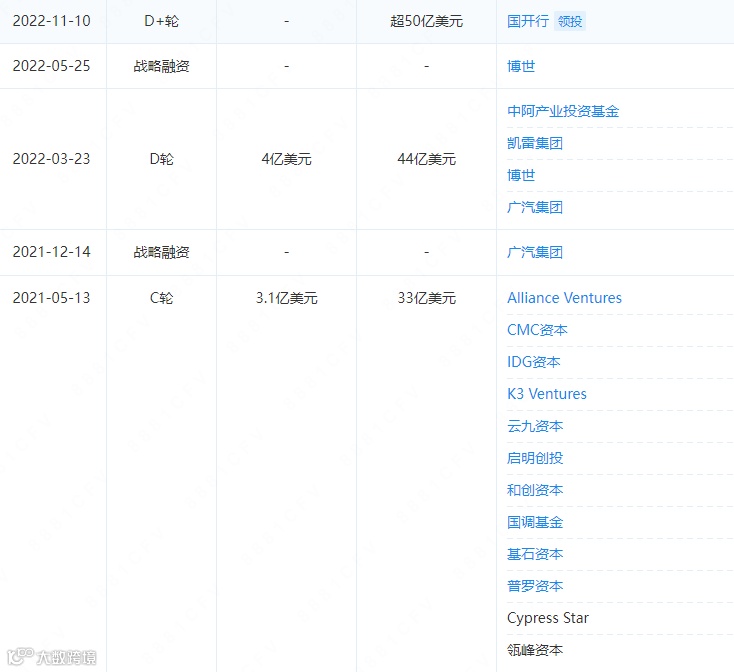Open 中阿产业投资基金 investor link
Screen dimensions: 734x672
563,111
